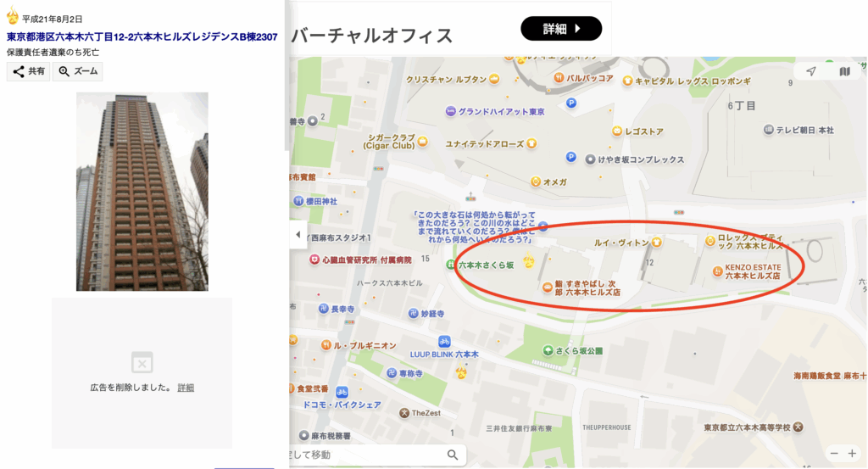This screenshot has height=469, width=868.
Task: Select the ドコモ・バイクシェア bicycle icon
Action: tap(342, 392)
